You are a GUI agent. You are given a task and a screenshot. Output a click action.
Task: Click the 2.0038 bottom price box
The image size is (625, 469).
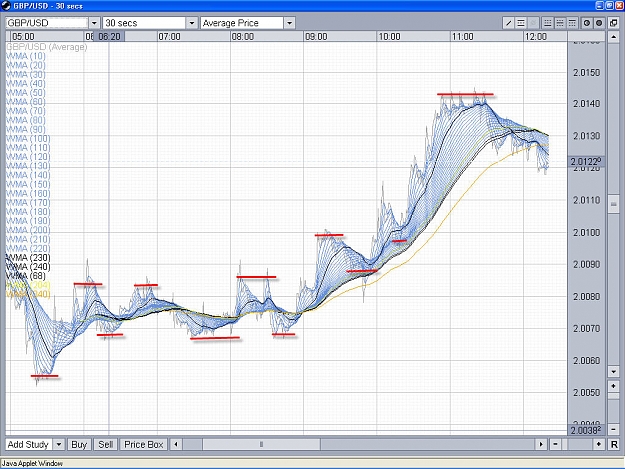pyautogui.click(x=586, y=430)
